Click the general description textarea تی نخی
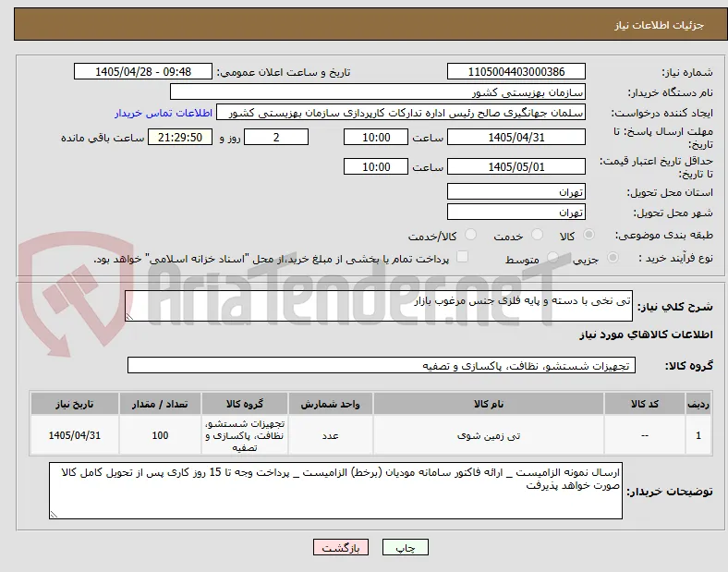 click(x=379, y=306)
